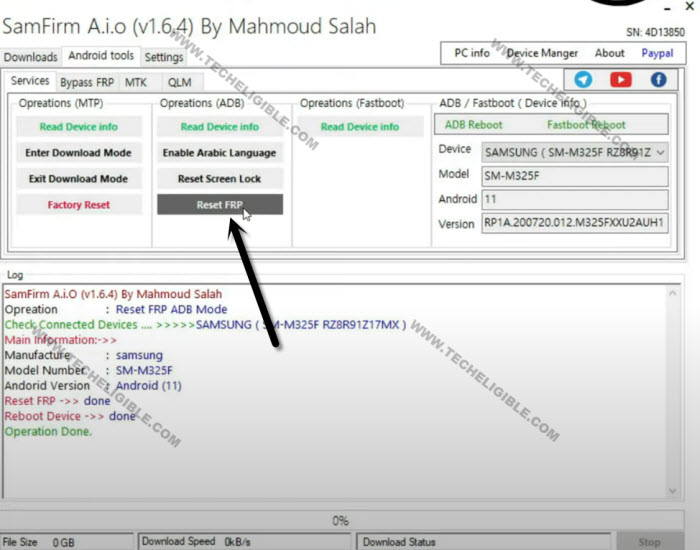Select the Android tools tab
700x550 pixels.
click(x=101, y=56)
